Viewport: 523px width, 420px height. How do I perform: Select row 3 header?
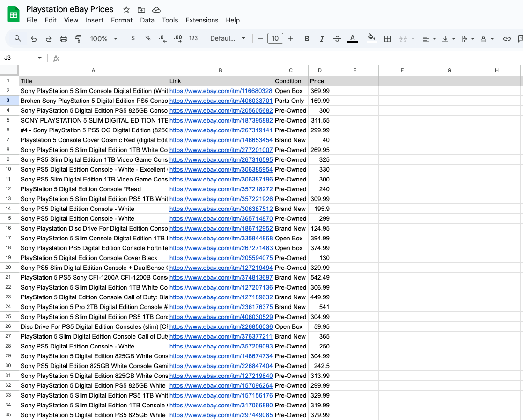point(8,100)
